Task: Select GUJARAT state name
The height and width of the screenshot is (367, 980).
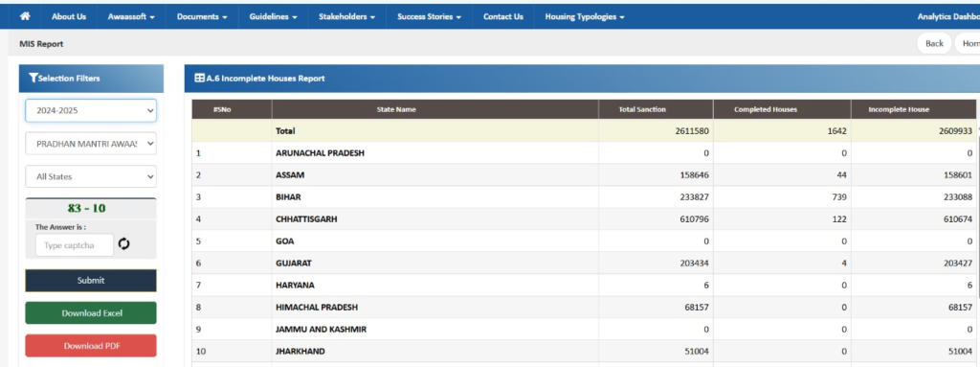Action: point(293,264)
